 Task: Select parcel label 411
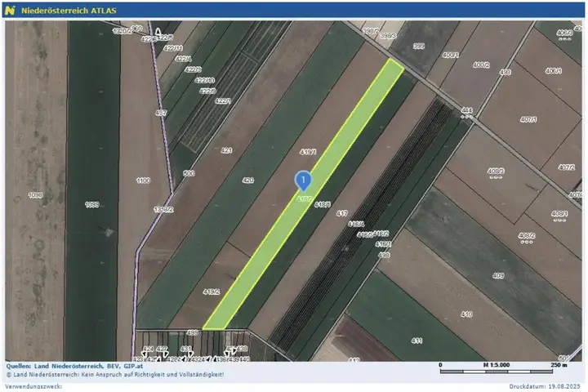point(416,341)
